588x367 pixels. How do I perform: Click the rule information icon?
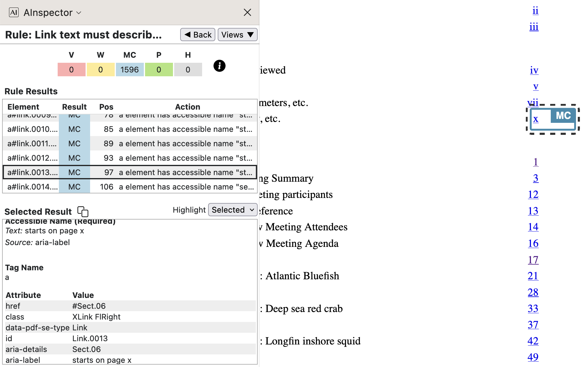219,66
